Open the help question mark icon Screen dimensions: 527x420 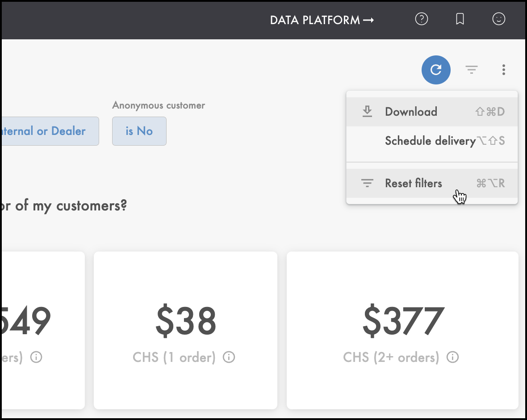click(422, 19)
